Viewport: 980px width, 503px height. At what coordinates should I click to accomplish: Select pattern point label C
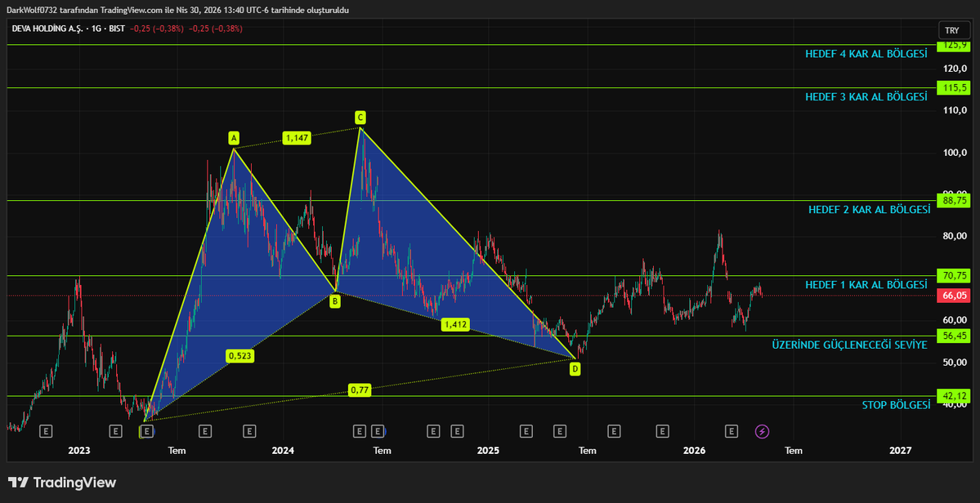[x=360, y=118]
